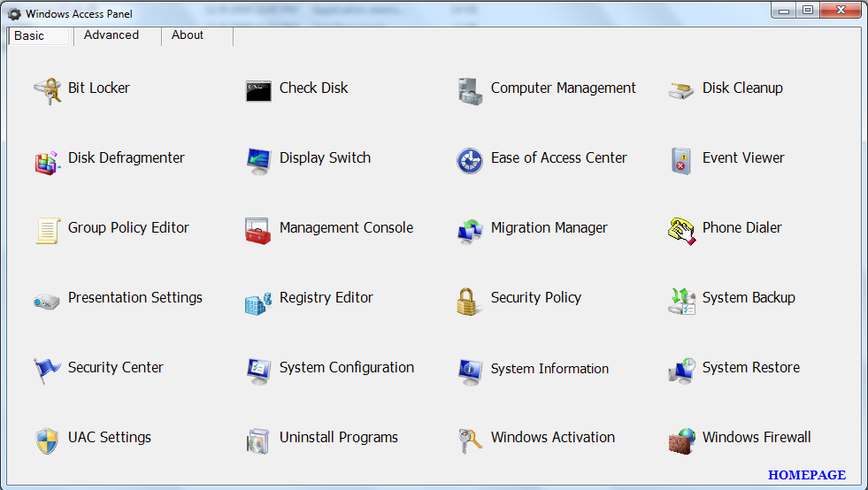Launch the System Restore icon
Screen dimensions: 868x490
[682, 371]
